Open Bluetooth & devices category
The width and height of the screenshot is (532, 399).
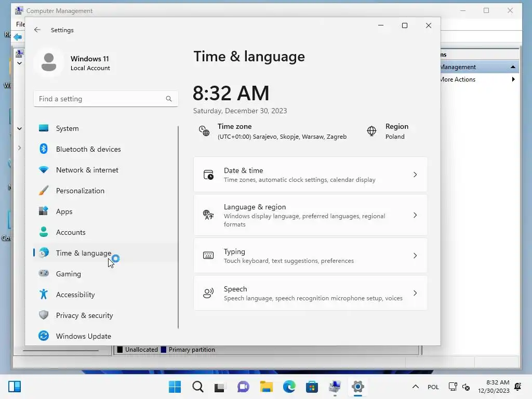pos(105,149)
